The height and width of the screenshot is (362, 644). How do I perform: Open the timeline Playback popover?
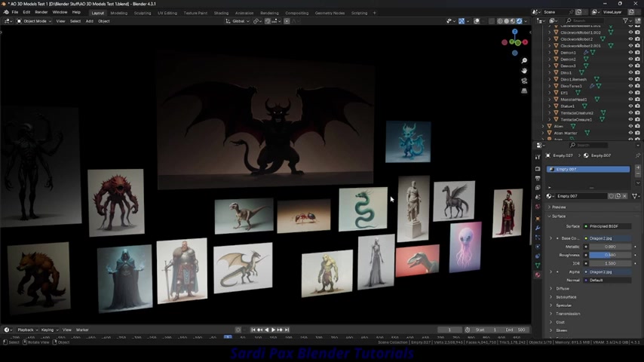pyautogui.click(x=27, y=330)
